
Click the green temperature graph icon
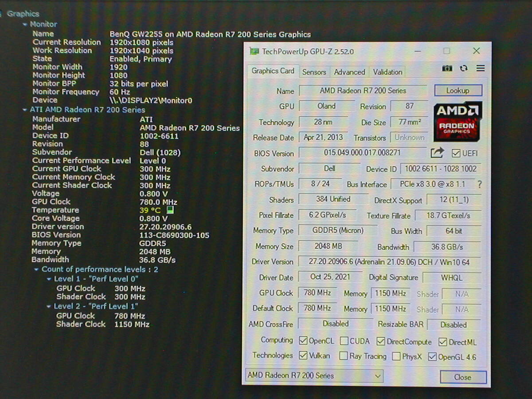point(170,210)
